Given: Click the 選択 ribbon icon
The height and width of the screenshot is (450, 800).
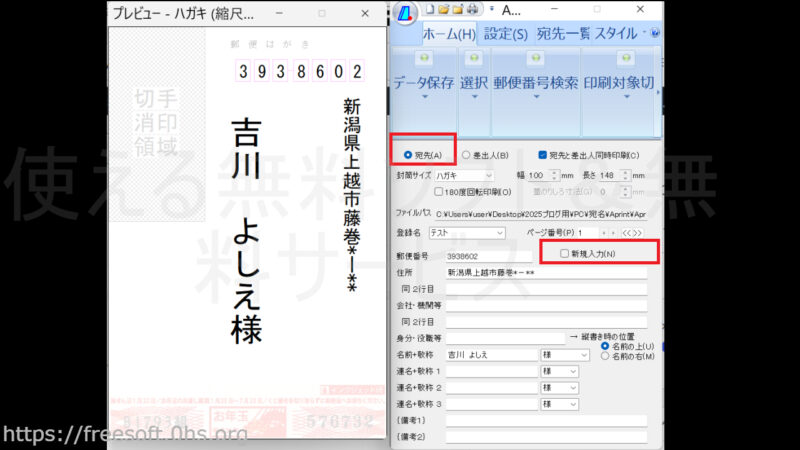Looking at the screenshot, I should pos(474,59).
